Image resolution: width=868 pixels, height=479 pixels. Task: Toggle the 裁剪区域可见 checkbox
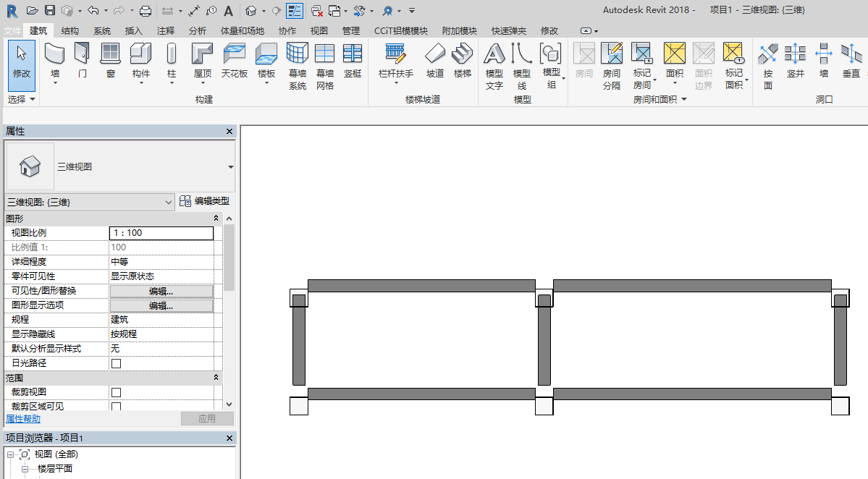click(x=117, y=407)
